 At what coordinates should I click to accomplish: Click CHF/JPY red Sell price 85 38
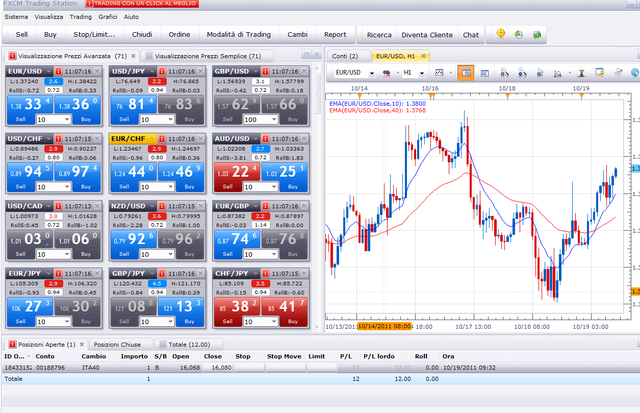236,306
